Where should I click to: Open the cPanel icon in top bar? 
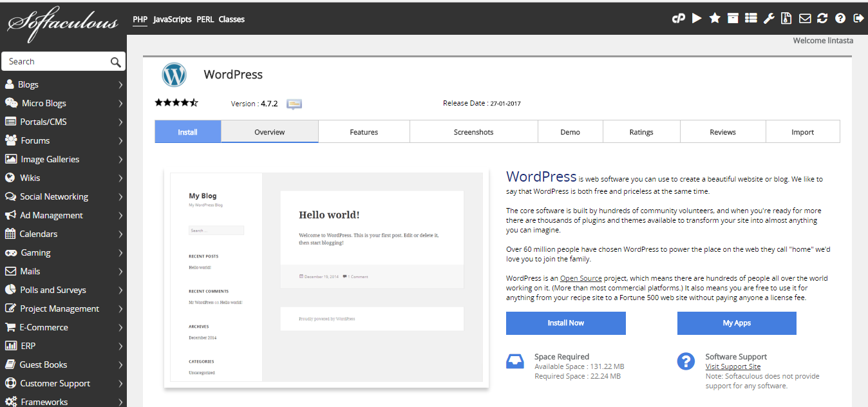coord(678,19)
